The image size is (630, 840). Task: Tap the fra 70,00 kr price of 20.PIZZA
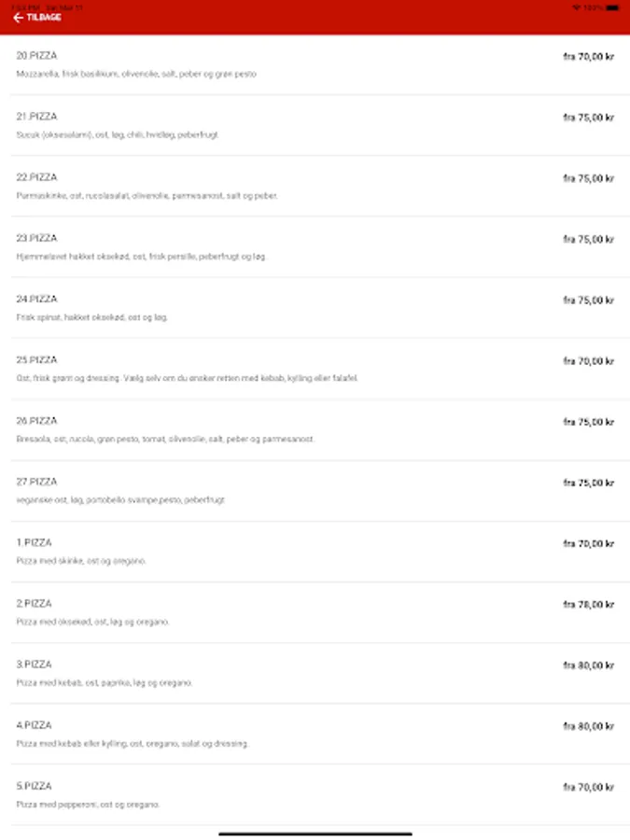(588, 57)
